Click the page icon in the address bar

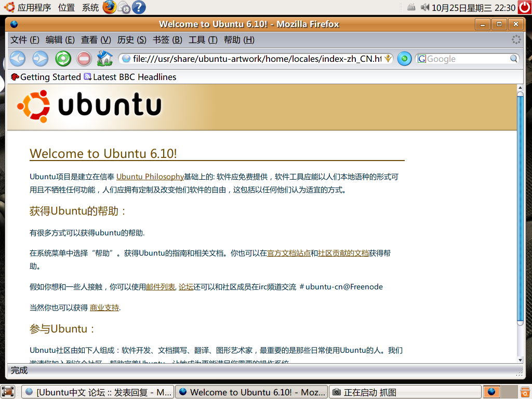(126, 59)
